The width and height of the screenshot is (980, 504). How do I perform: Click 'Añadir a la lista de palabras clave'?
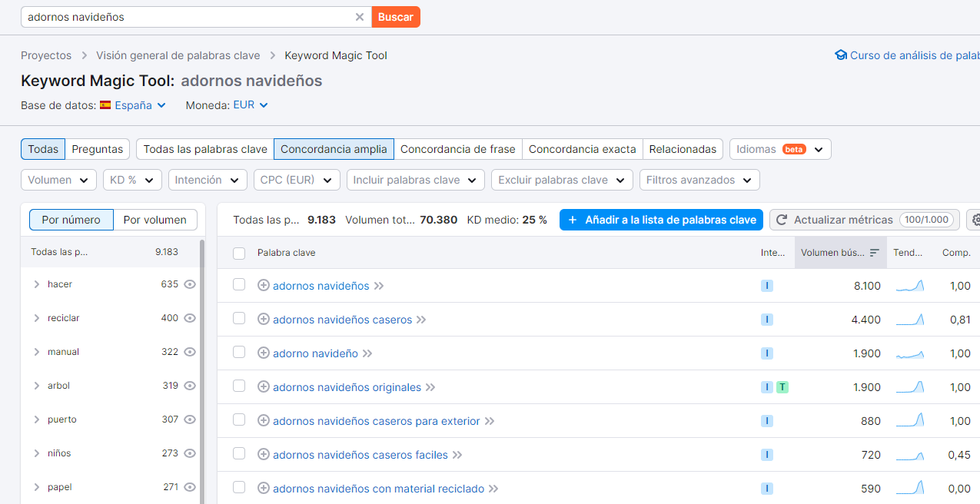(661, 220)
